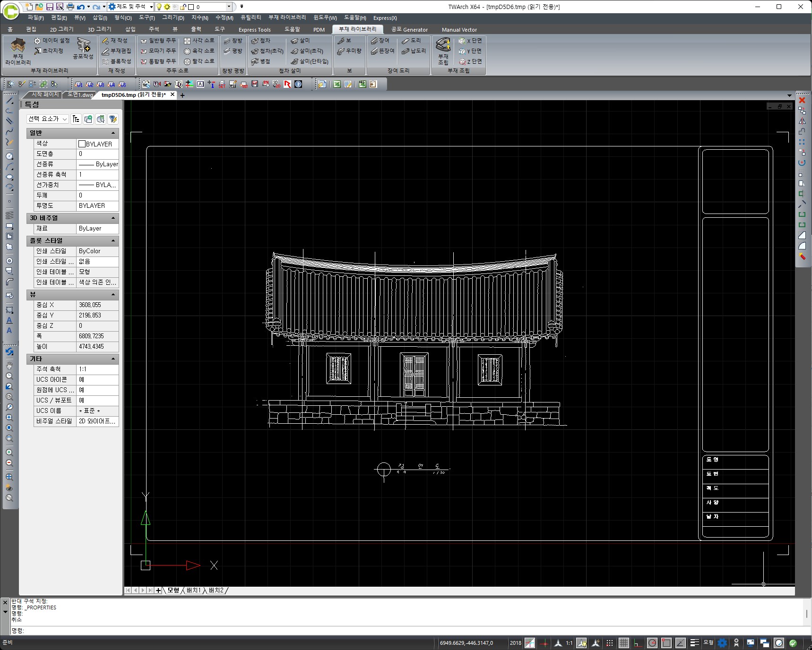Click the 부재편집 tool

coord(117,51)
